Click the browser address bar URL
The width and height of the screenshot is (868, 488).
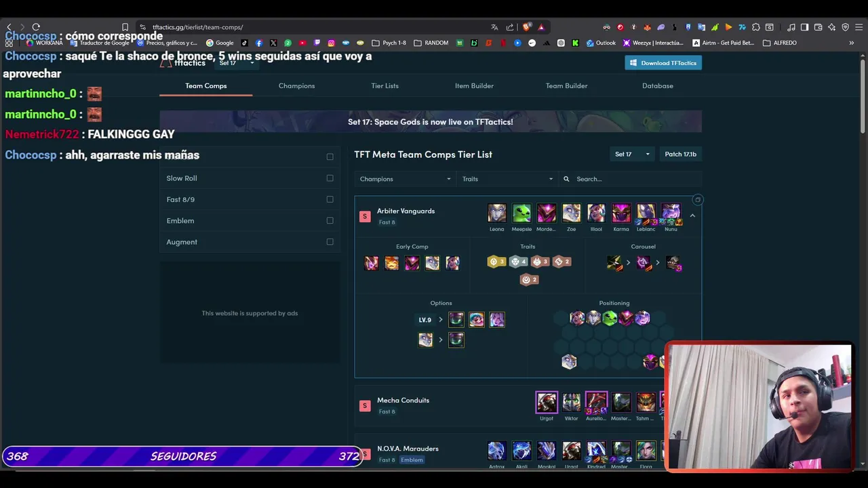click(x=197, y=27)
